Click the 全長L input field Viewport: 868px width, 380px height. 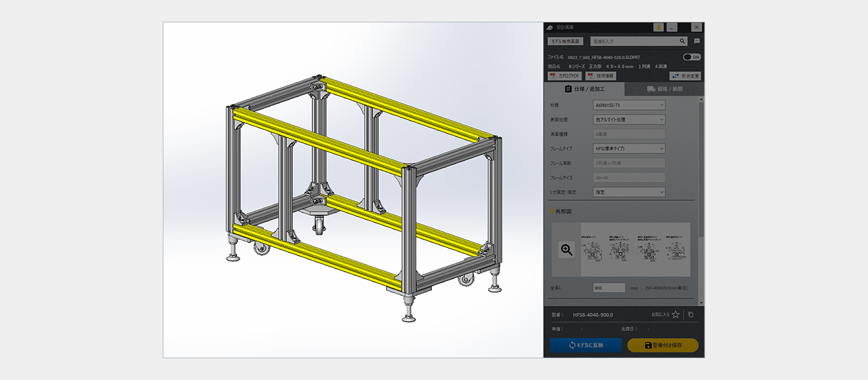click(x=609, y=288)
